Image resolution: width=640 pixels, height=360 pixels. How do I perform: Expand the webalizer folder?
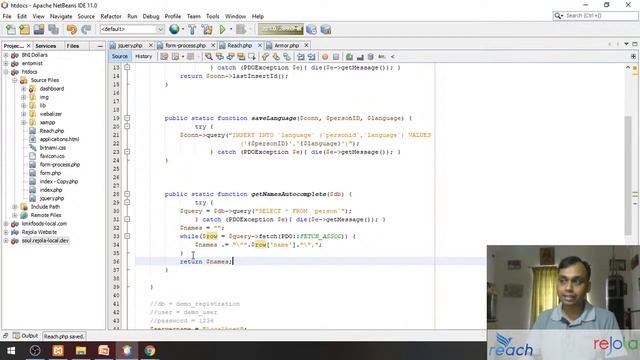pos(24,114)
